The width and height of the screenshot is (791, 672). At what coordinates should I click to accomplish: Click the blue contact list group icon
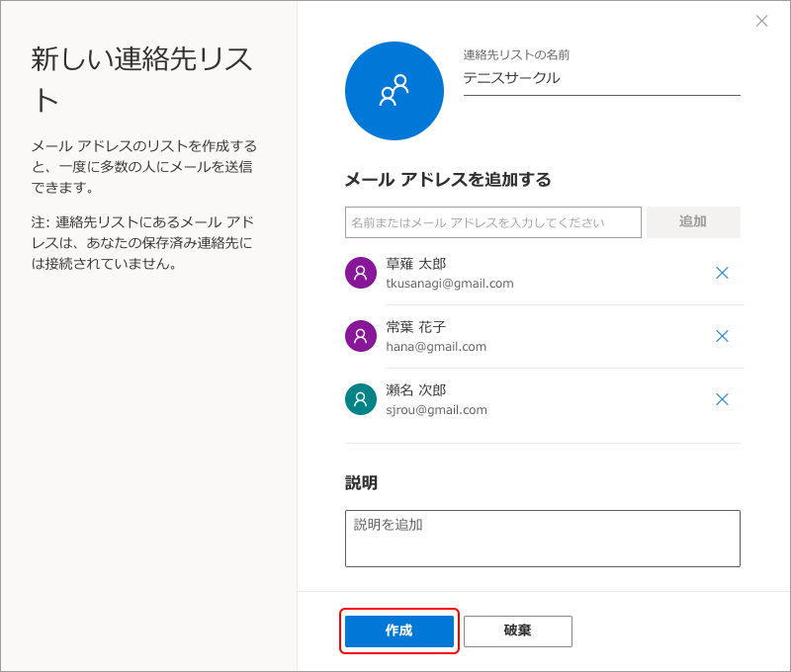pyautogui.click(x=394, y=91)
